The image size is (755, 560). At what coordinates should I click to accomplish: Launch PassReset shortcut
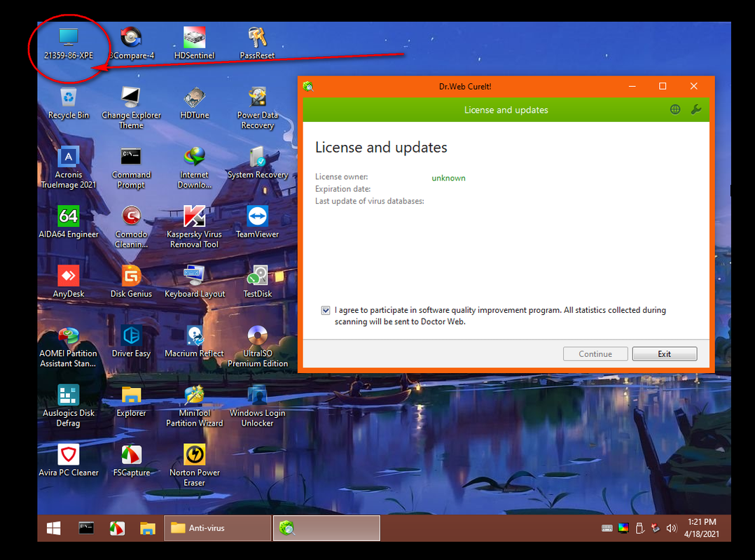[x=257, y=43]
